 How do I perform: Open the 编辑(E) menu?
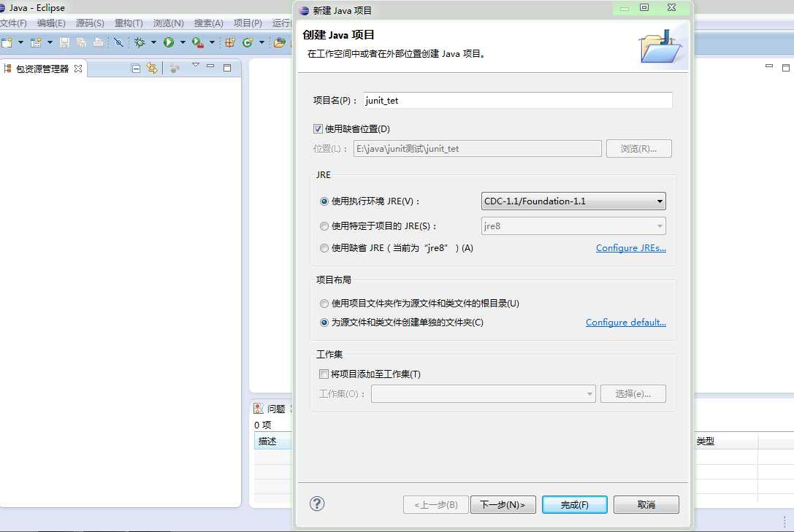coord(51,23)
